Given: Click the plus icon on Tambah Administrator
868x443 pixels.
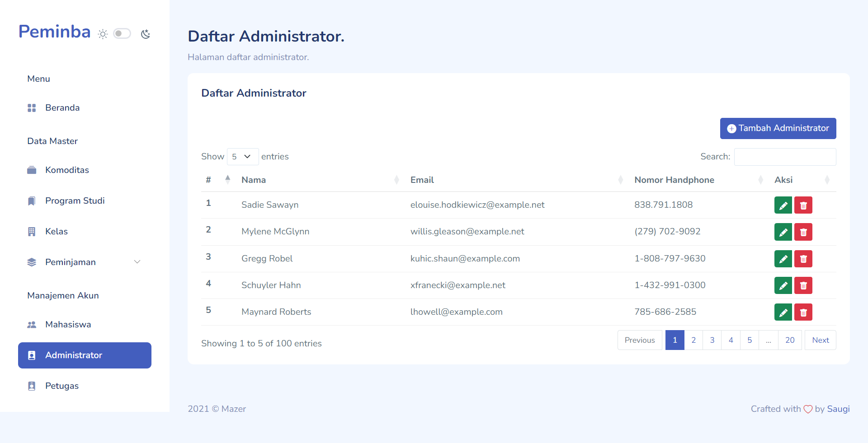Looking at the screenshot, I should pyautogui.click(x=731, y=129).
